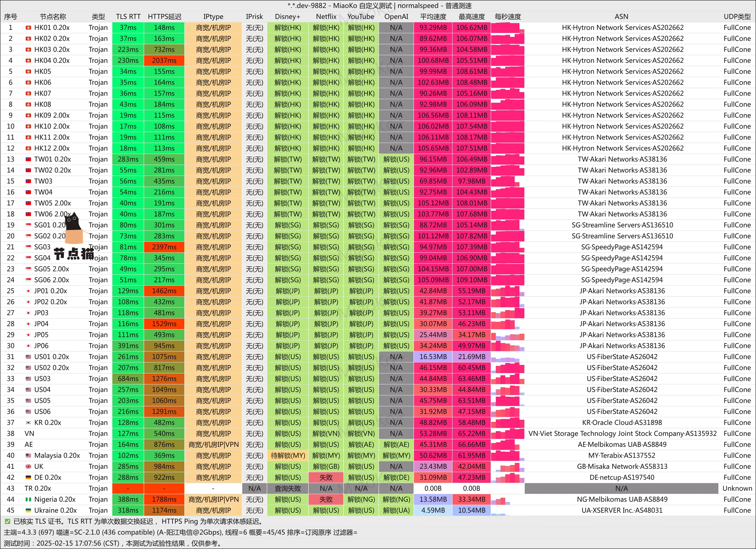Image resolution: width=756 pixels, height=549 pixels.
Task: Click the ASN column header
Action: click(621, 17)
